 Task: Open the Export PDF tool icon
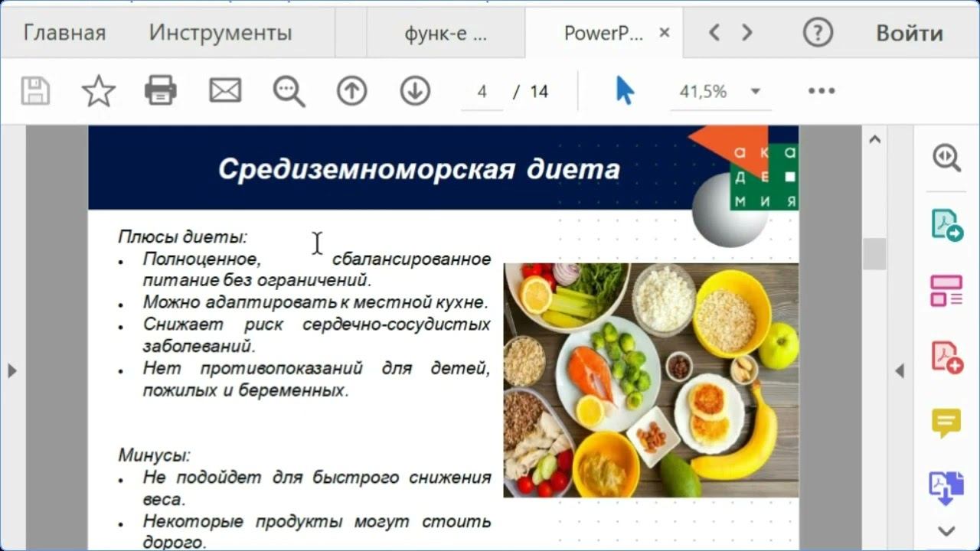pos(947,225)
